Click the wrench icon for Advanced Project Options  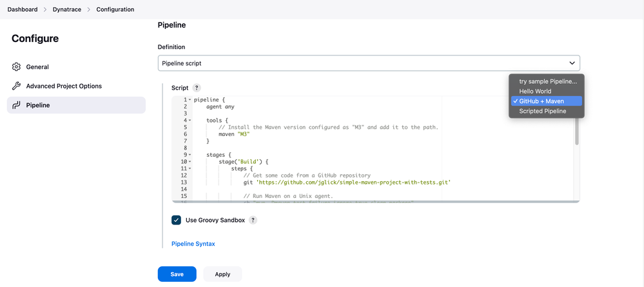(x=17, y=86)
